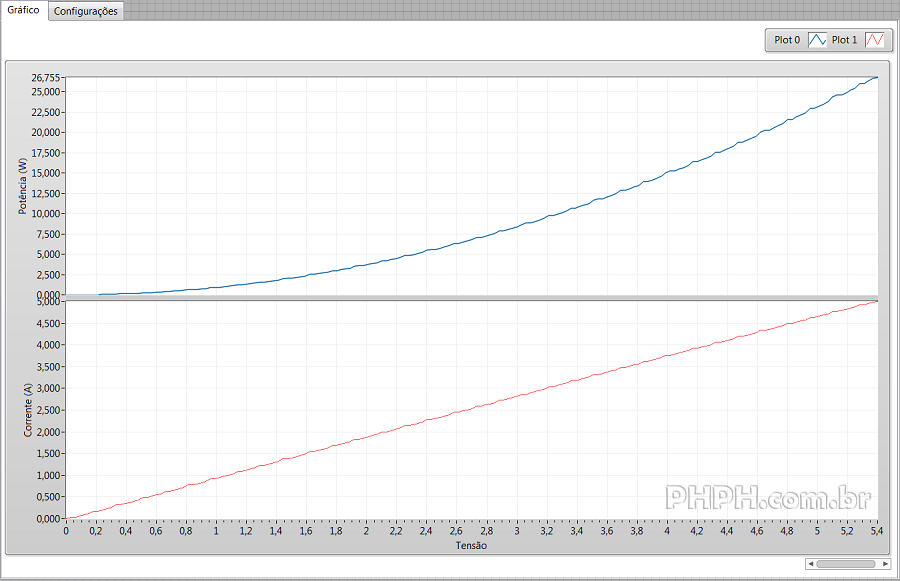Screen dimensions: 900x581
Task: Click the scrollbar left arrow
Action: click(x=810, y=564)
